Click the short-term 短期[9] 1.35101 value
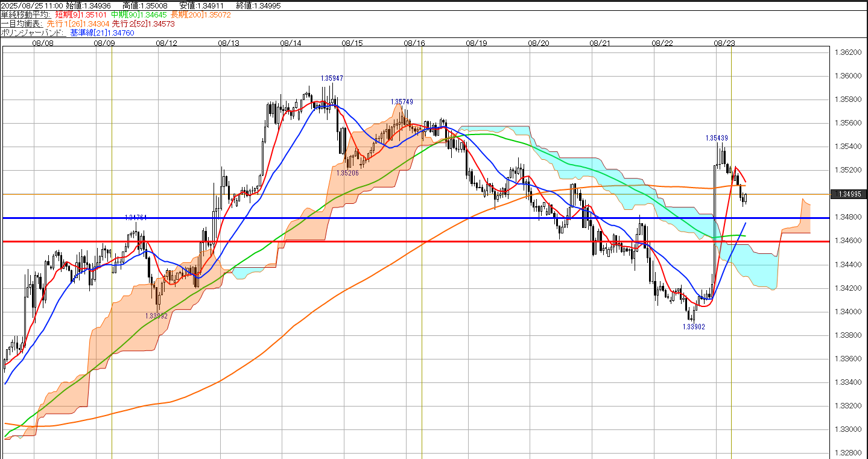868x459 pixels. [x=81, y=14]
